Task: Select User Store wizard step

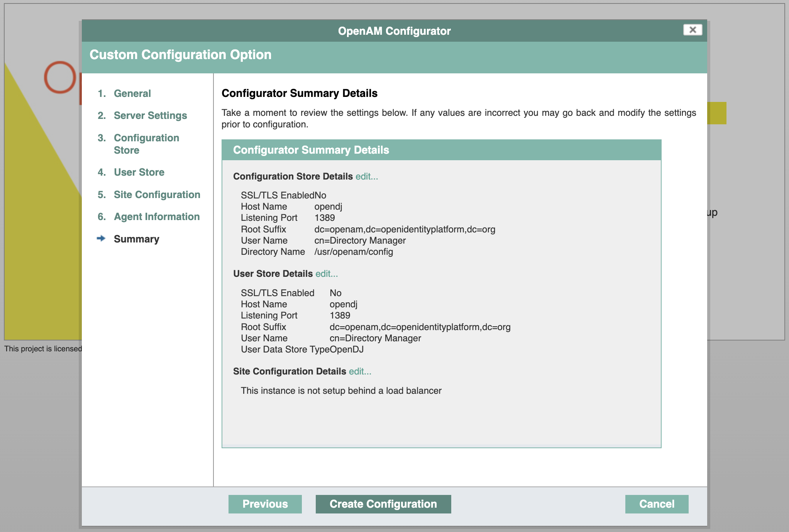Action: tap(139, 172)
